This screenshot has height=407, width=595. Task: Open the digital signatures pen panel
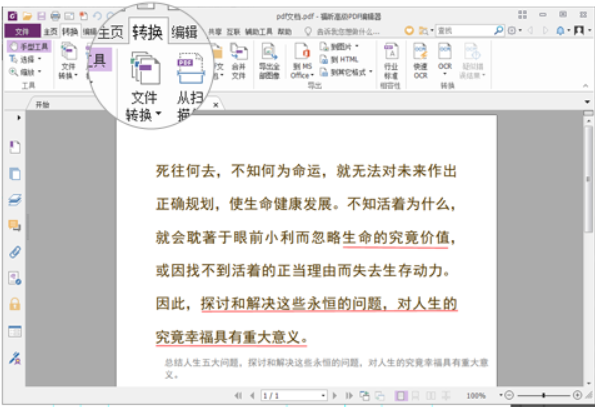coord(15,358)
